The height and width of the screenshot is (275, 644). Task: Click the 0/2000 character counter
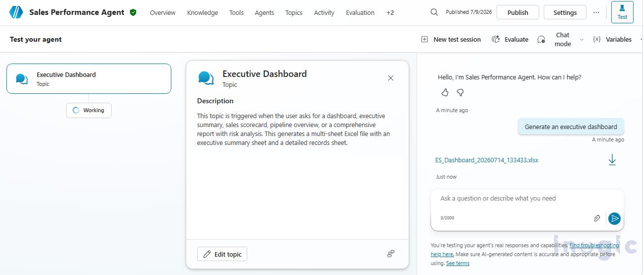(447, 218)
